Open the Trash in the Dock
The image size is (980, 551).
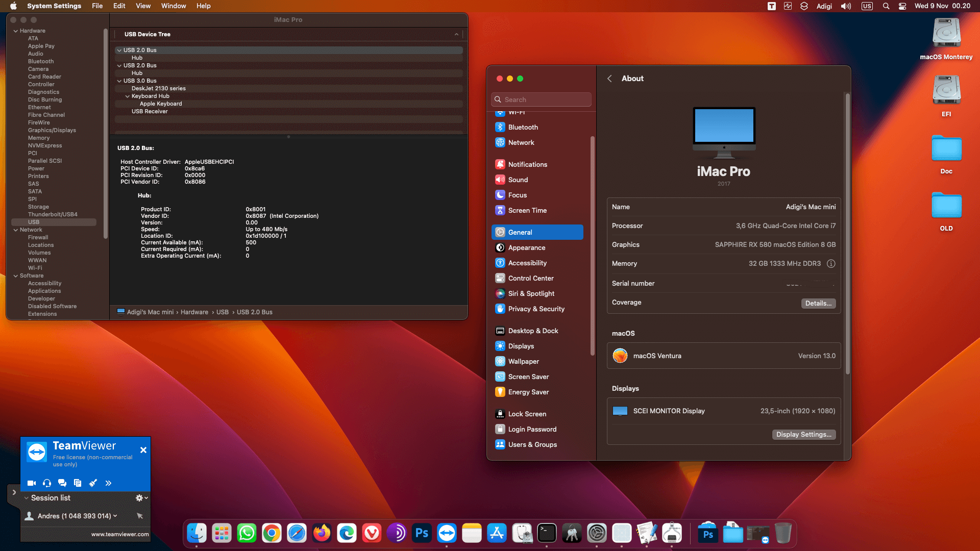click(783, 533)
